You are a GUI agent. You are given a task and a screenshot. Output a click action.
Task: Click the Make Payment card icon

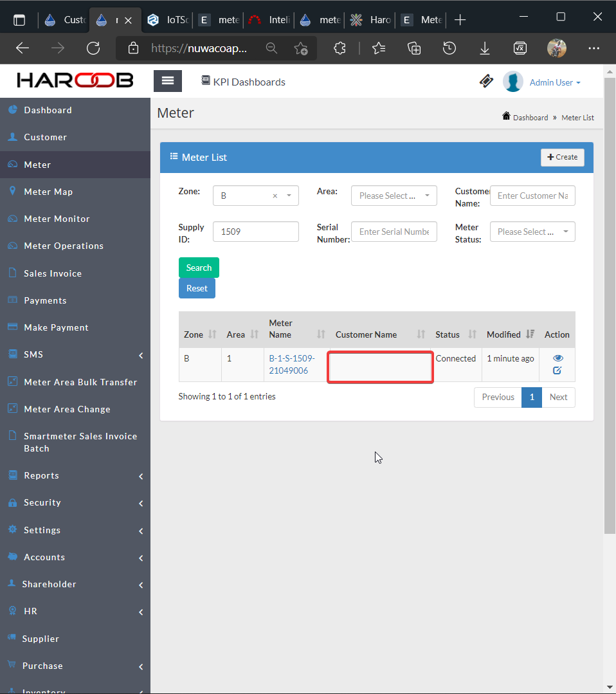click(12, 327)
